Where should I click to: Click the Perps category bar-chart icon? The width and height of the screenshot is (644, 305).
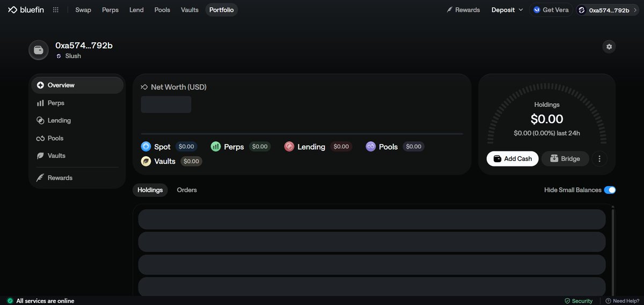coord(216,147)
